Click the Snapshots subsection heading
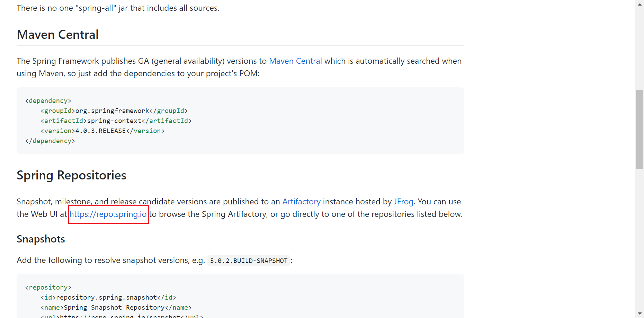Screen dimensions: 644x318 [x=41, y=239]
